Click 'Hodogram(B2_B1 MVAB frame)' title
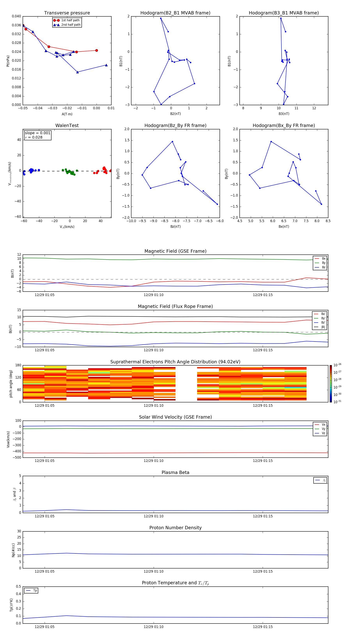Image resolution: width=351 pixels, height=644 pixels. pos(175,13)
